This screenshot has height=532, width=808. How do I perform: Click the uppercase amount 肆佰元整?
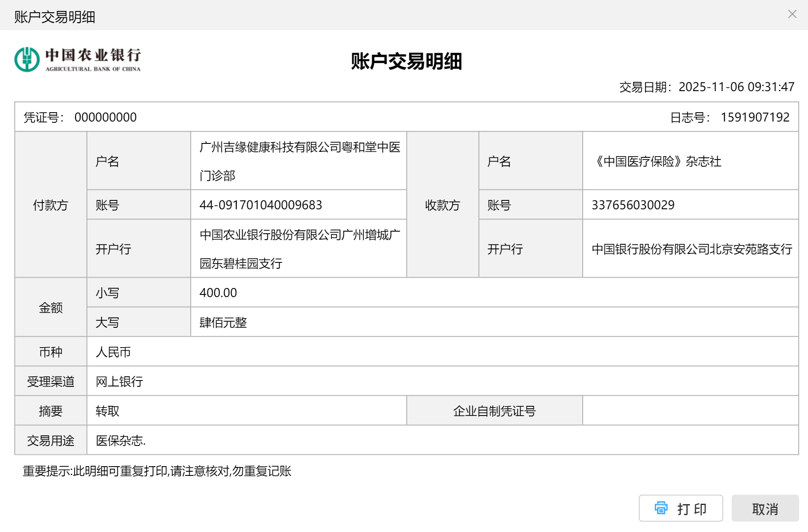(223, 323)
